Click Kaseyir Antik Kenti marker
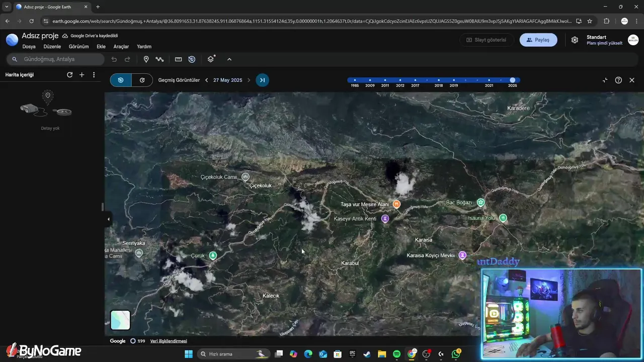The width and height of the screenshot is (644, 362). point(385,219)
